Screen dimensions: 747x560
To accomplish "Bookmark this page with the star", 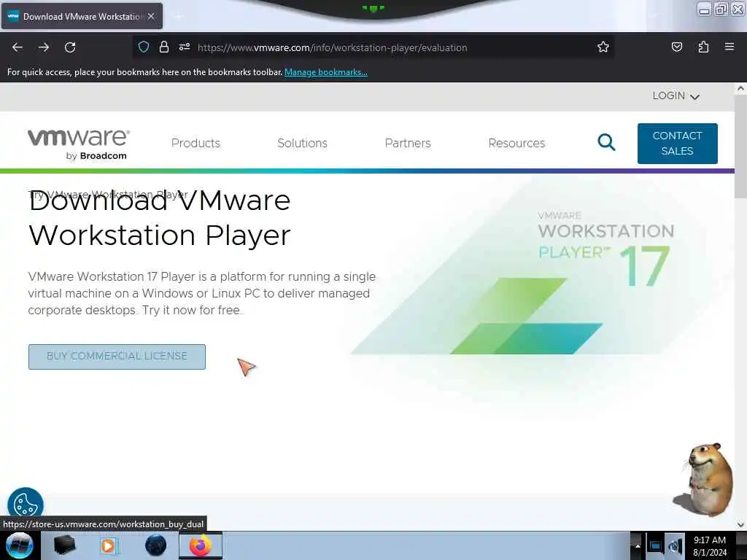I will (x=603, y=47).
